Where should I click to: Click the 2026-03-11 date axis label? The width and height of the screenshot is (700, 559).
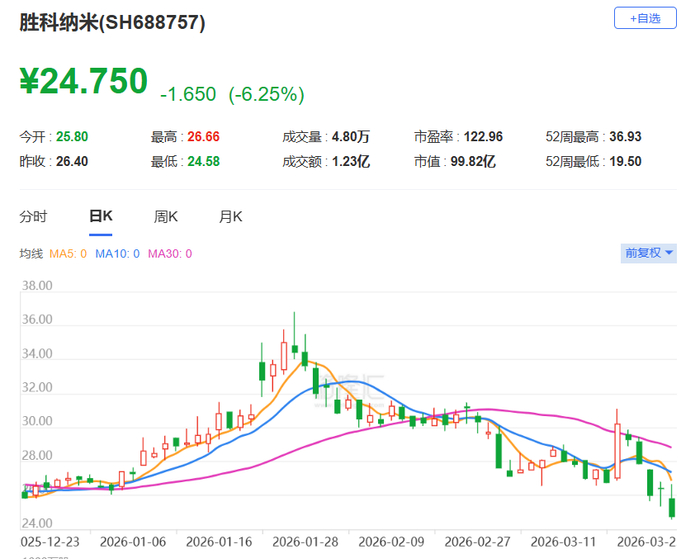point(563,542)
